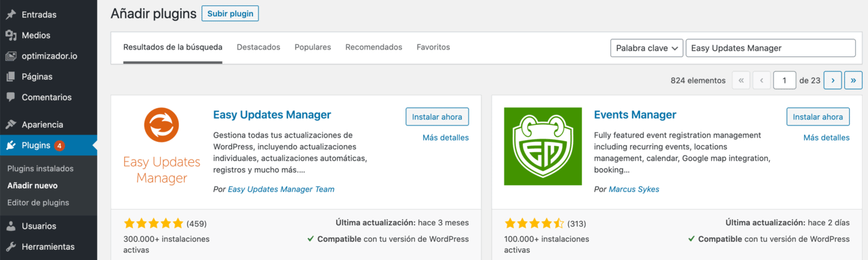The width and height of the screenshot is (868, 260).
Task: Install Events Manager now
Action: [x=818, y=117]
